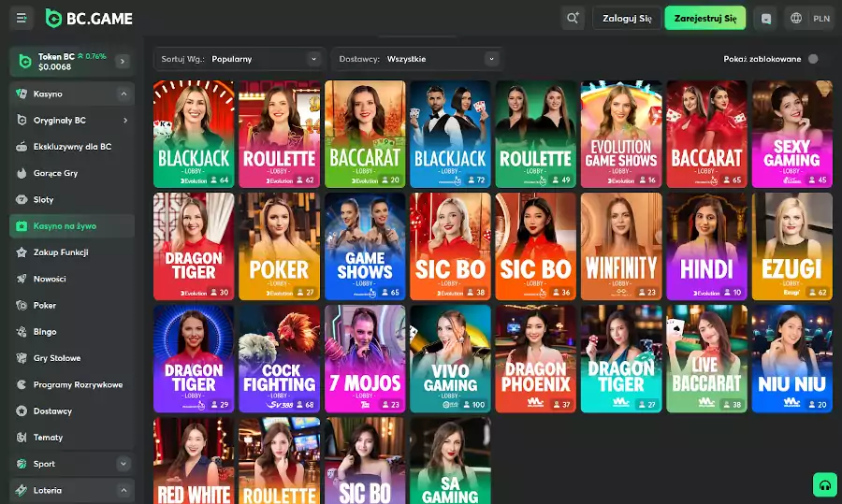Click the BC.GAME logo
The height and width of the screenshot is (504, 842).
click(x=89, y=18)
